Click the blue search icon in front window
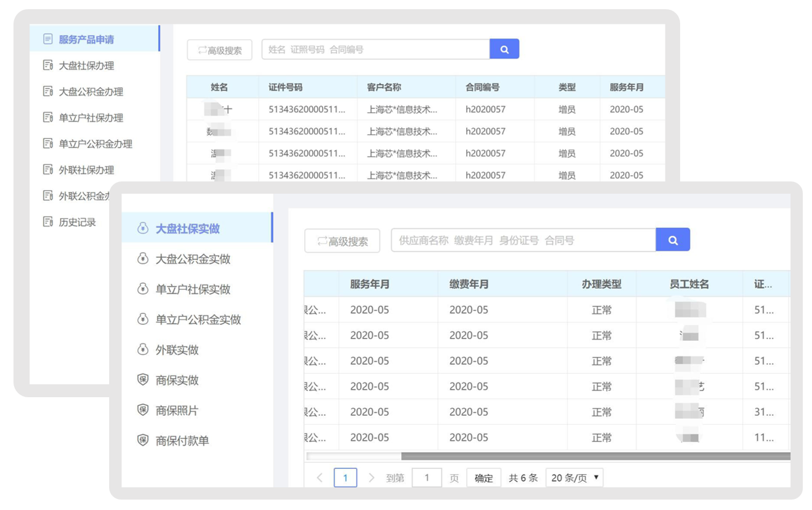The width and height of the screenshot is (812, 510). click(673, 240)
